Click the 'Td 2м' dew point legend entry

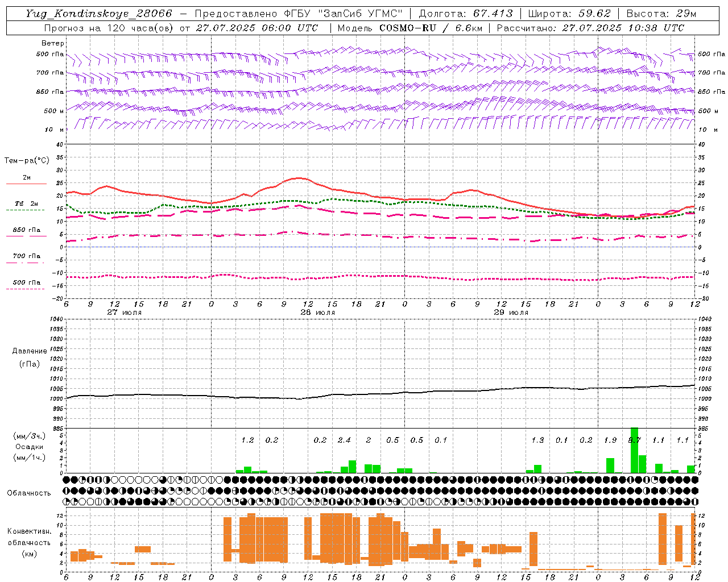click(x=27, y=203)
